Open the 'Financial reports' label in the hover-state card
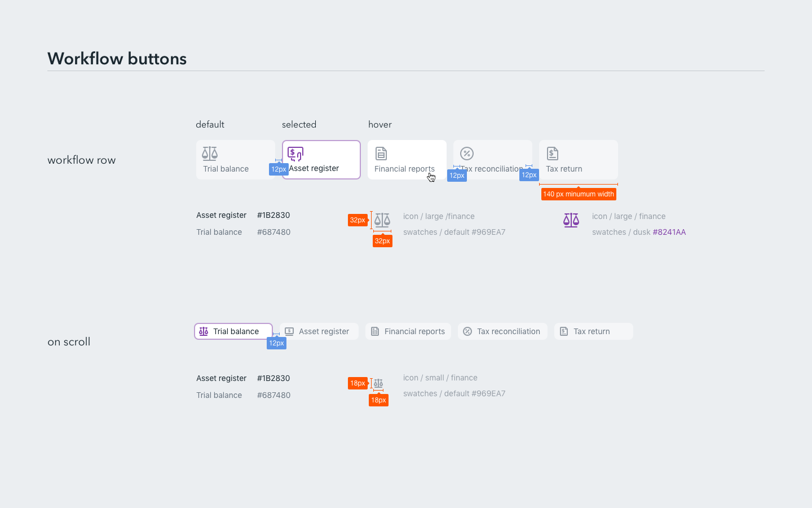 [x=404, y=169]
